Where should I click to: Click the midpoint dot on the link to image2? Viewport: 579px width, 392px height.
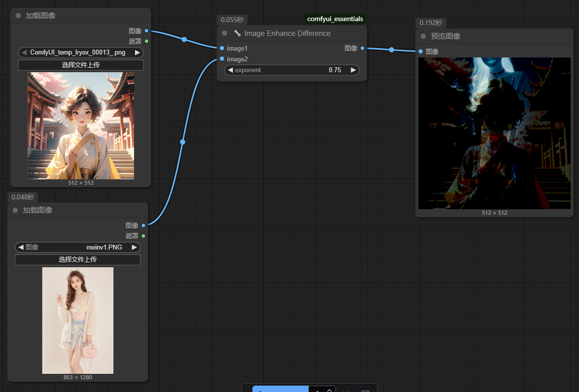tap(183, 142)
